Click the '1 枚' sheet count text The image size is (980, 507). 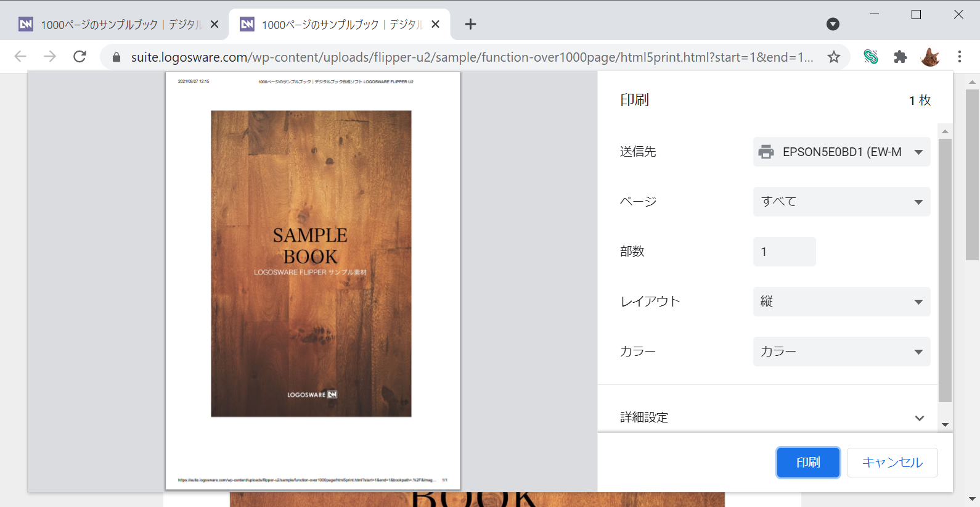click(920, 101)
